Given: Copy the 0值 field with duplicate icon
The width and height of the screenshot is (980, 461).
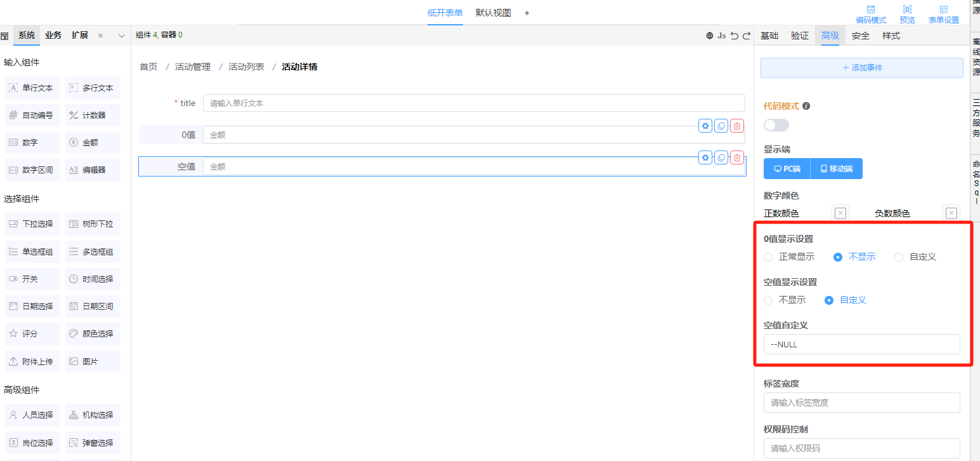Looking at the screenshot, I should point(721,126).
